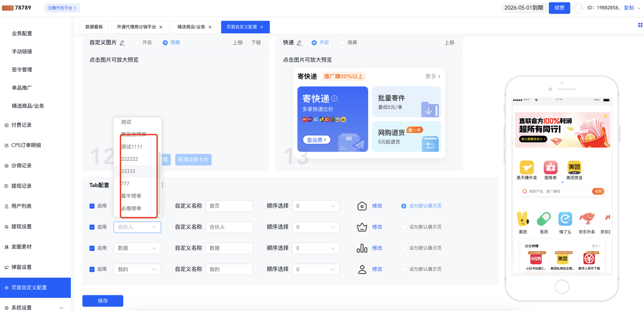Open the 数据 tab type dropdown
This screenshot has width=644, height=311.
point(137,248)
